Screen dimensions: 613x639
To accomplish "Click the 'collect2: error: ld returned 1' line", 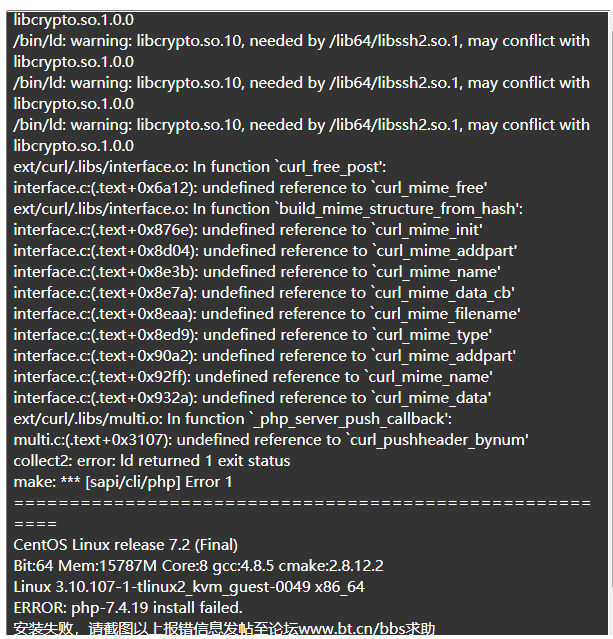I will pyautogui.click(x=152, y=461).
